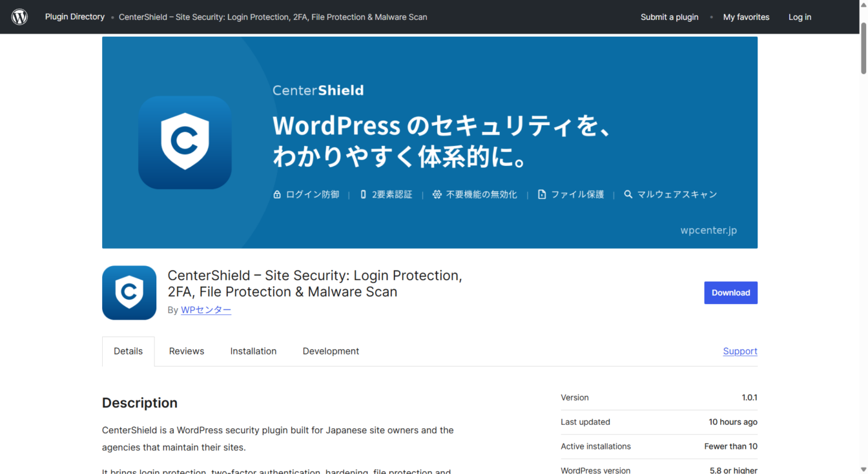This screenshot has height=474, width=868.
Task: Open Submit a plugin page
Action: (669, 17)
